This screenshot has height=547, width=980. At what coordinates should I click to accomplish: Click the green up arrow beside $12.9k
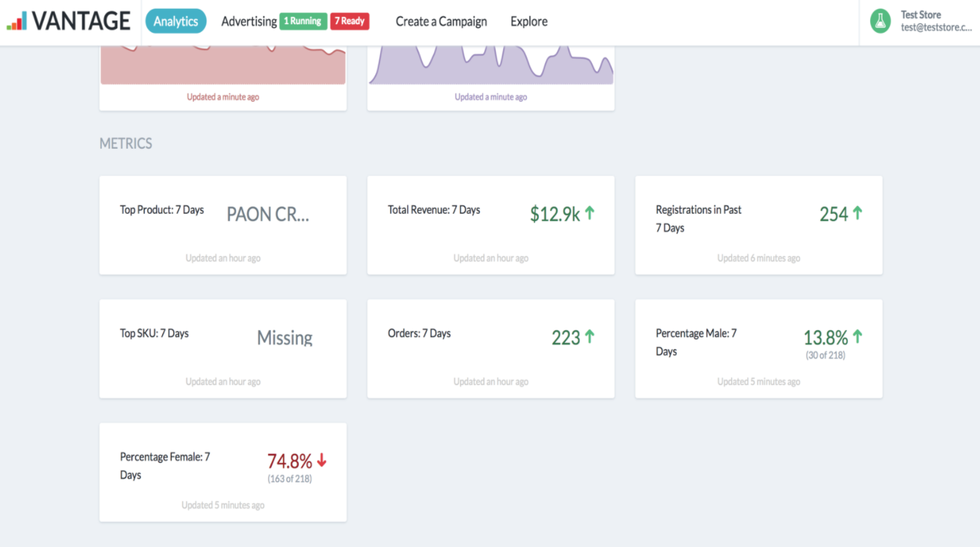590,213
